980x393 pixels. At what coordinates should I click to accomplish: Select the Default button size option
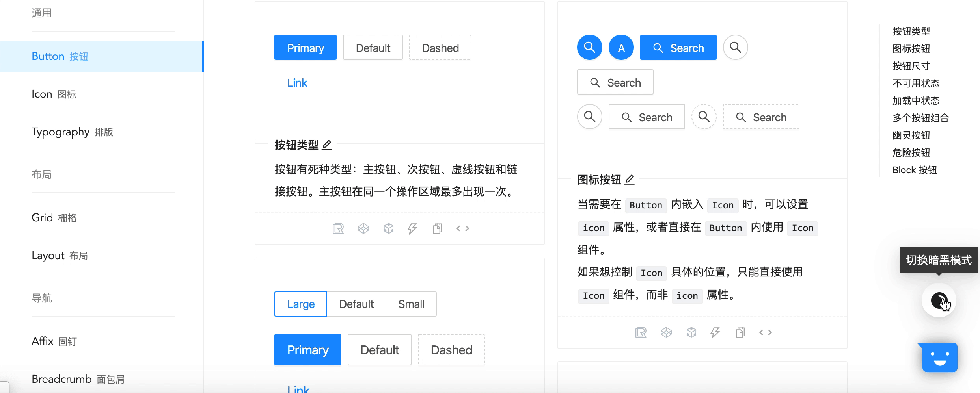pos(356,304)
